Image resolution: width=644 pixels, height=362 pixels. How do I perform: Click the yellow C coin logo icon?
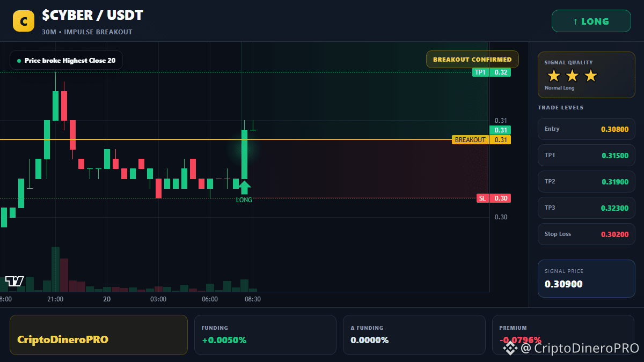[24, 21]
